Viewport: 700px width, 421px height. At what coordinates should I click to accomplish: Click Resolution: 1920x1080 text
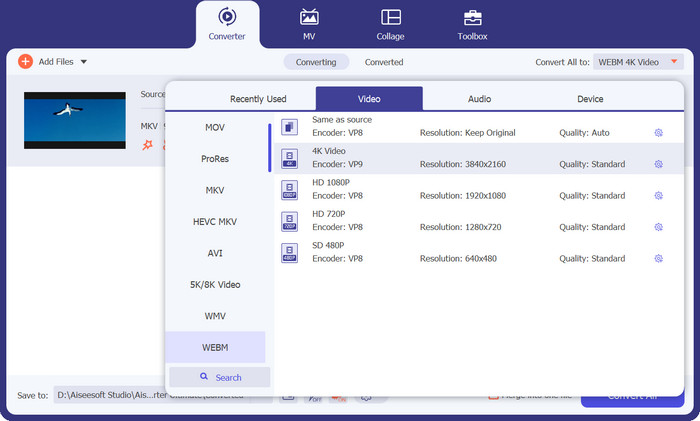(x=463, y=196)
